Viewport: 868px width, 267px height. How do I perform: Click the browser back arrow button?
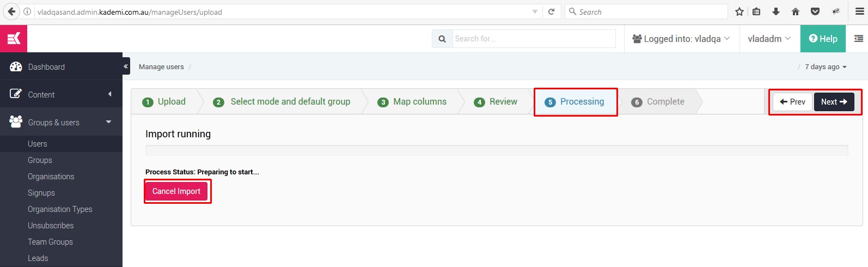coord(11,11)
